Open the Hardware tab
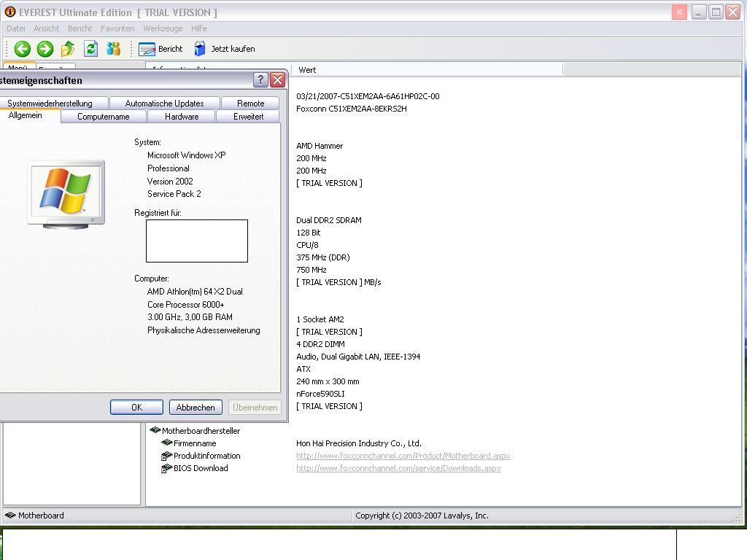Viewport: 747px width, 560px height. click(x=182, y=117)
